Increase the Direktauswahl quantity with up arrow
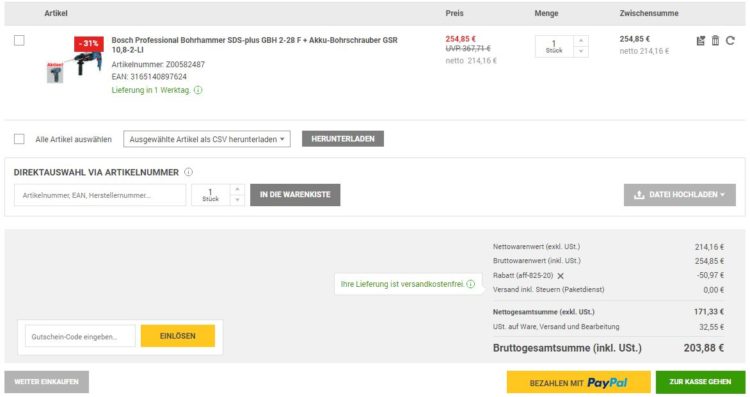Viewport: 750px width, 397px height. [x=237, y=189]
